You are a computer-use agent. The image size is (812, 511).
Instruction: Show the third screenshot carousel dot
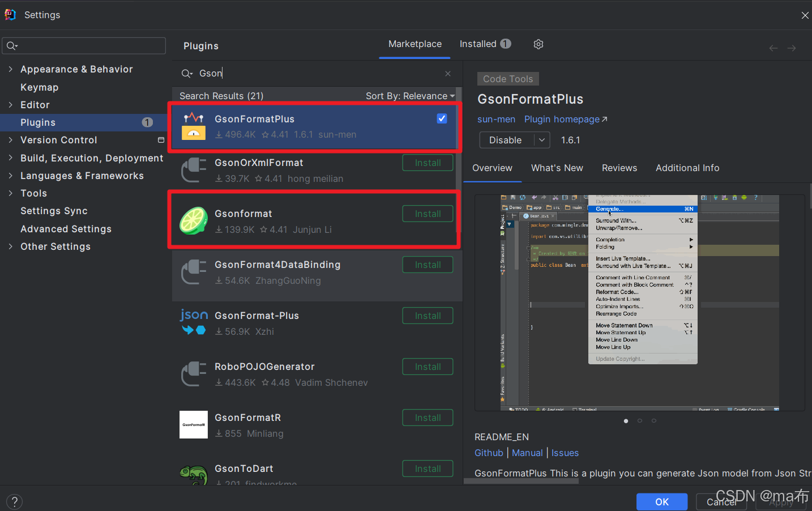654,421
